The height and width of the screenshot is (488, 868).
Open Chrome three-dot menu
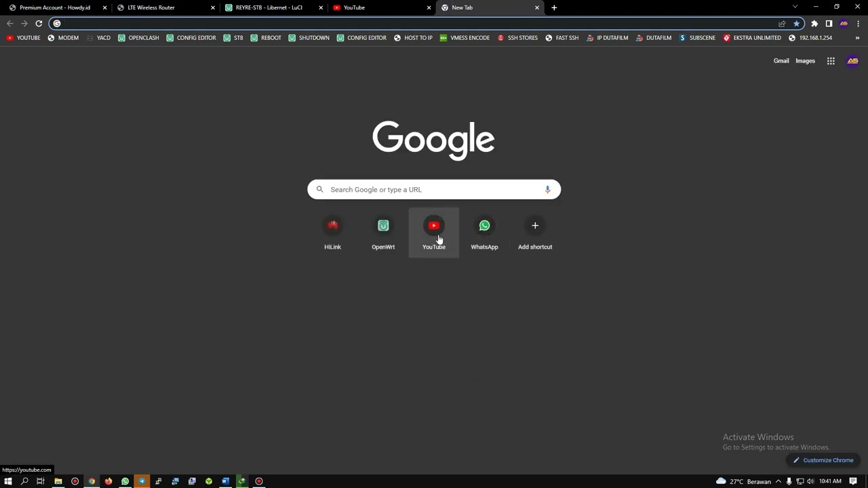click(858, 24)
